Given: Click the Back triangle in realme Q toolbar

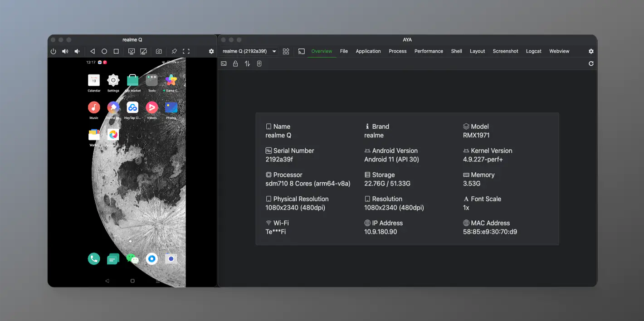Looking at the screenshot, I should point(93,52).
